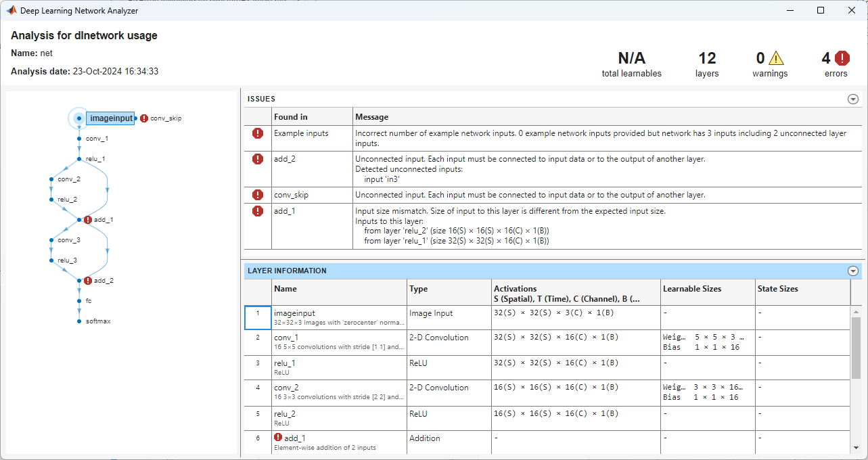Click the red errors octagon icon in header
The image size is (868, 460).
coord(842,59)
